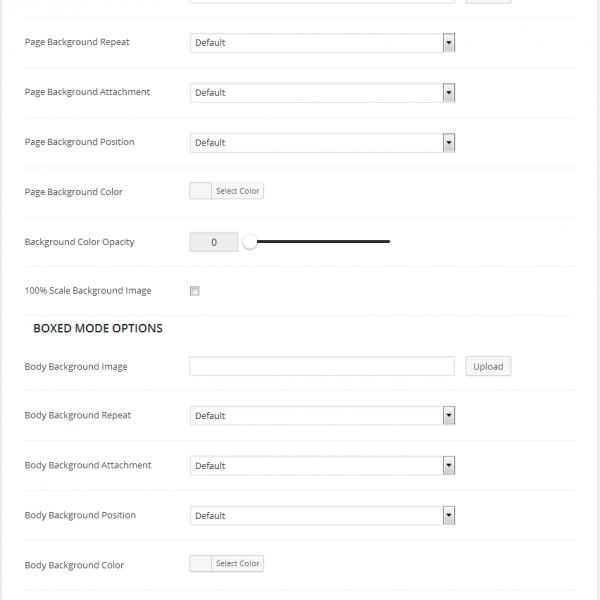Click the Body Background Color swatch preview
Image resolution: width=600 pixels, height=600 pixels.
pos(201,564)
